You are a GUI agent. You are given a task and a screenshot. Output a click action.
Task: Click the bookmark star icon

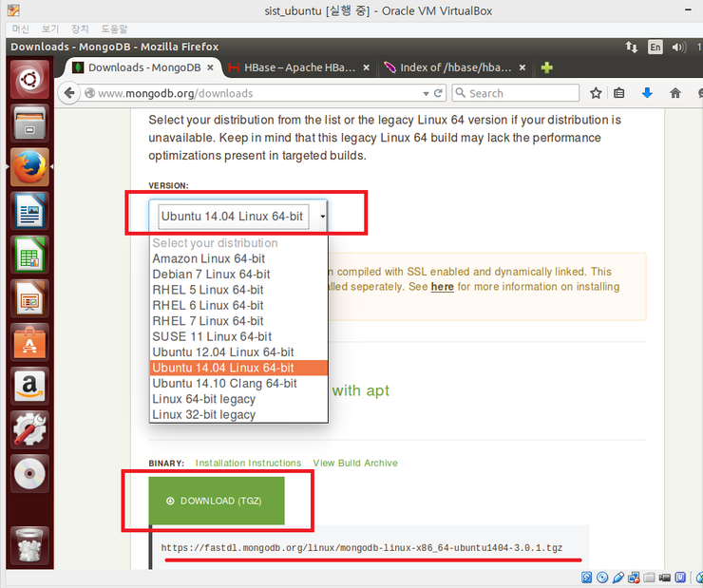[596, 93]
